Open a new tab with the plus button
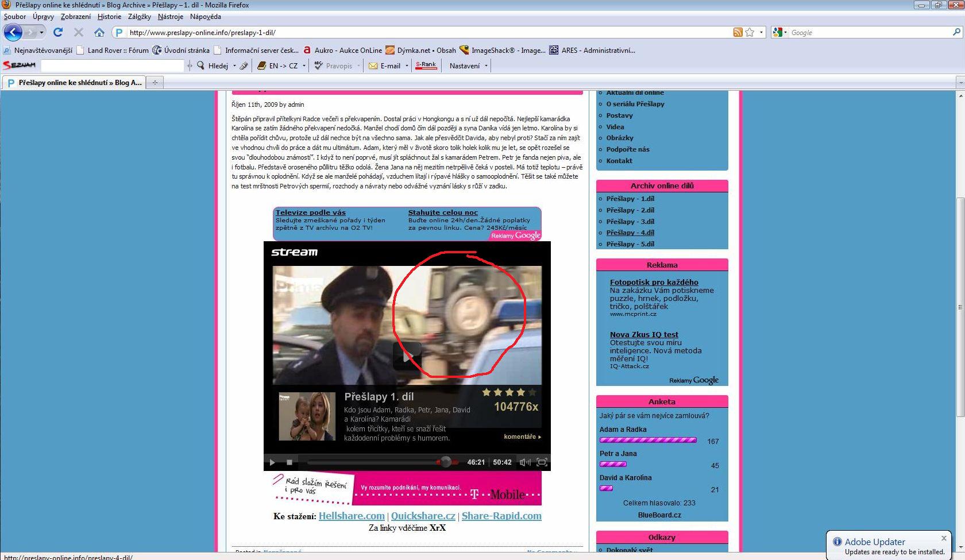 click(x=154, y=83)
